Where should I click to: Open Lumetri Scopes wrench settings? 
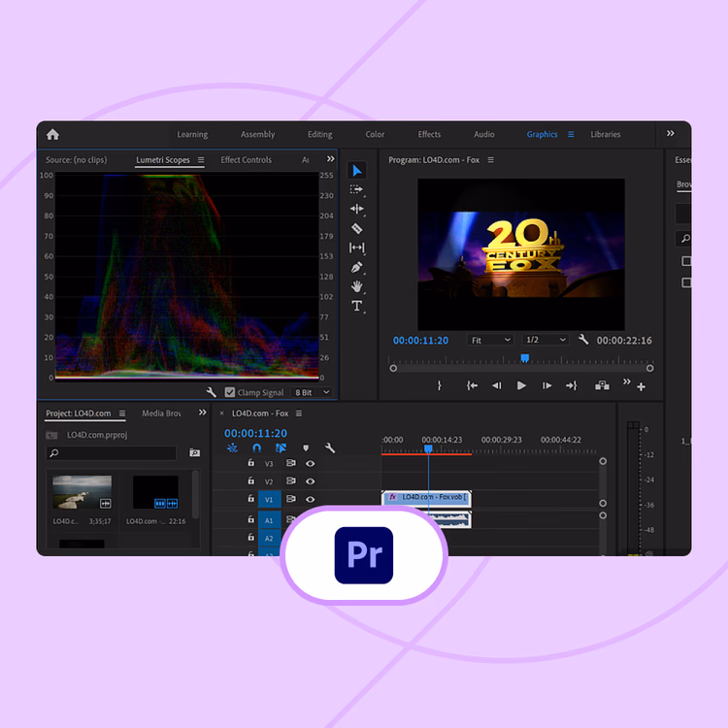tap(212, 392)
